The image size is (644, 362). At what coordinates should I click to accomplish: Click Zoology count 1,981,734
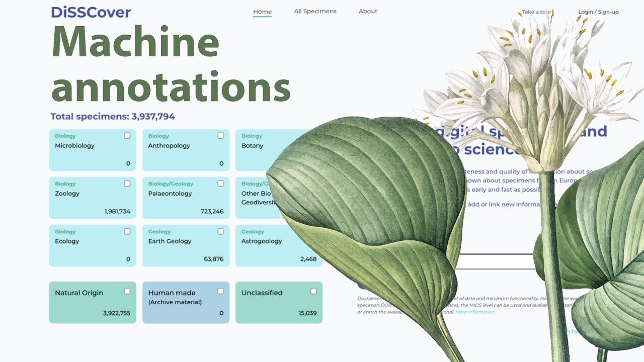pyautogui.click(x=117, y=212)
